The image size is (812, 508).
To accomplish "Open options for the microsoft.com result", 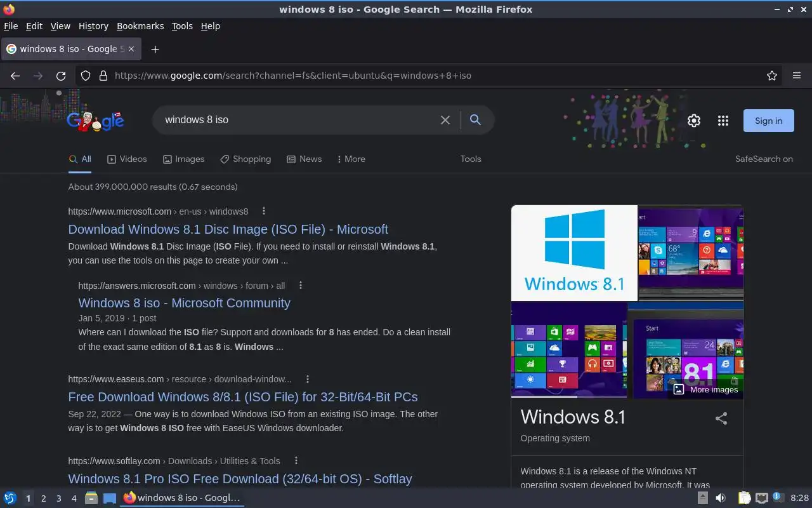I will pyautogui.click(x=264, y=211).
